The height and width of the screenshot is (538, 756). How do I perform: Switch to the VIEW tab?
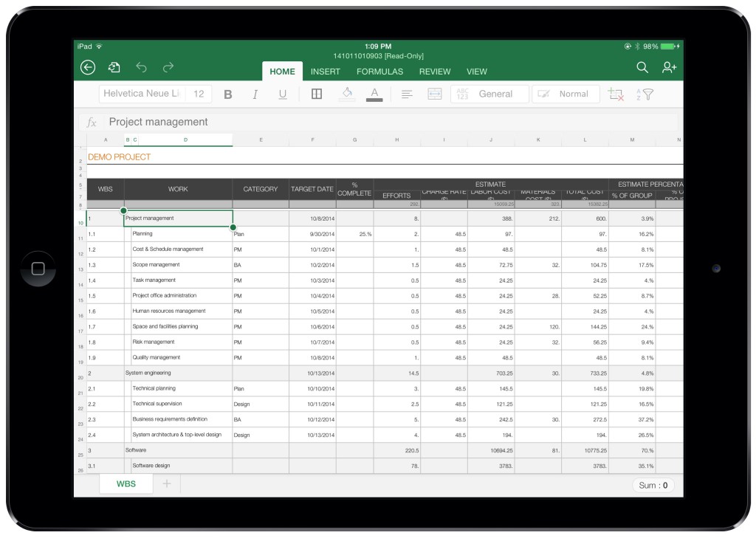(x=477, y=72)
